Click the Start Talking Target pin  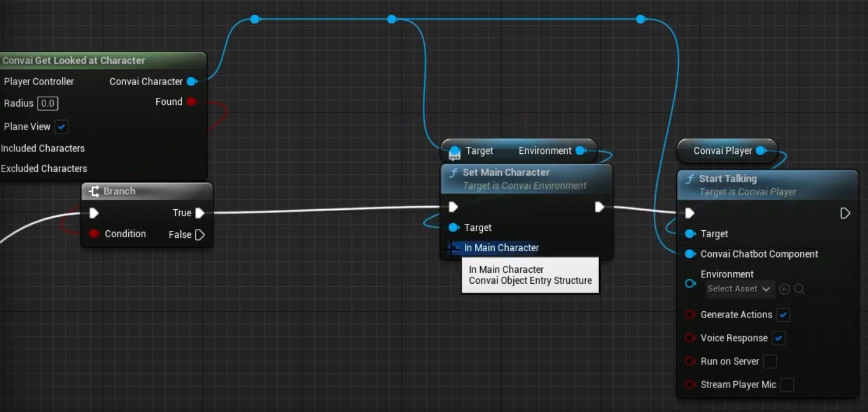pos(690,234)
